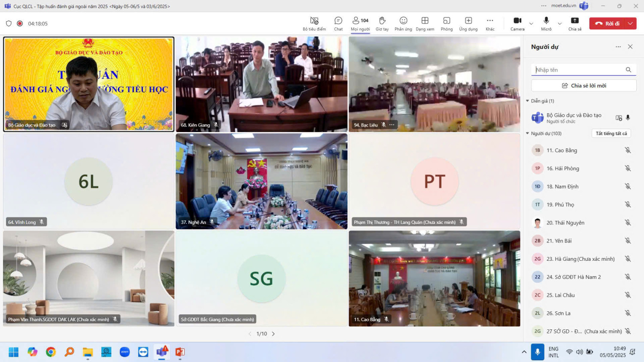Click the search magnifier icon
This screenshot has width=644, height=362.
coord(629,70)
